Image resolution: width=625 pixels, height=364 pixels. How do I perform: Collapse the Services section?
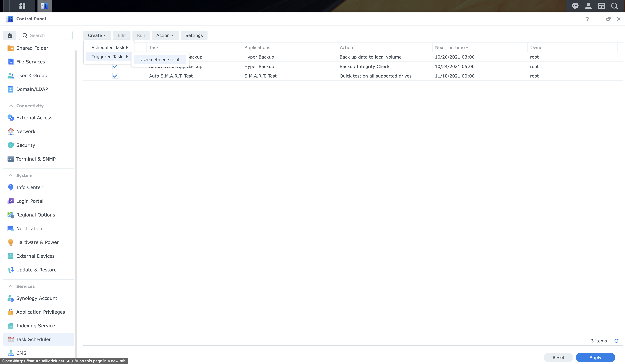pos(11,286)
